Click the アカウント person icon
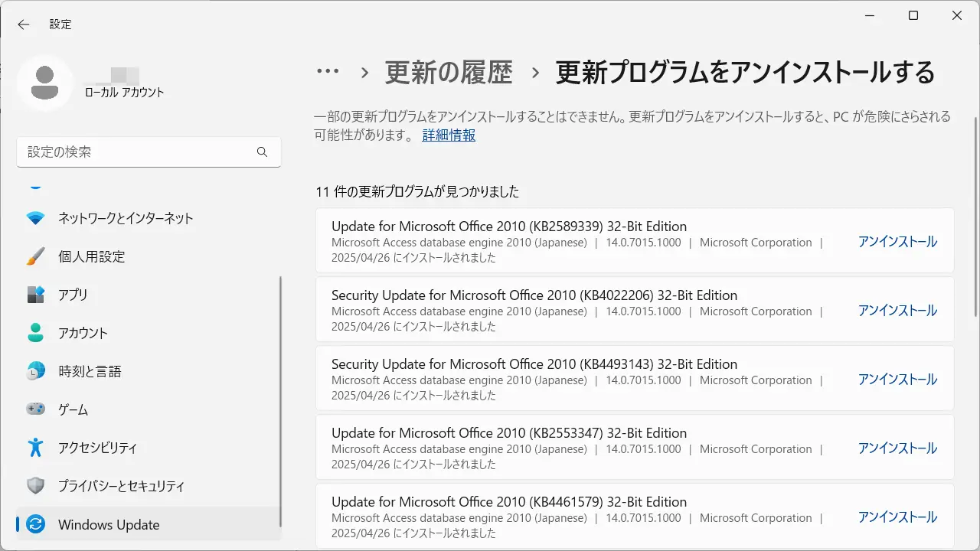 coord(35,333)
